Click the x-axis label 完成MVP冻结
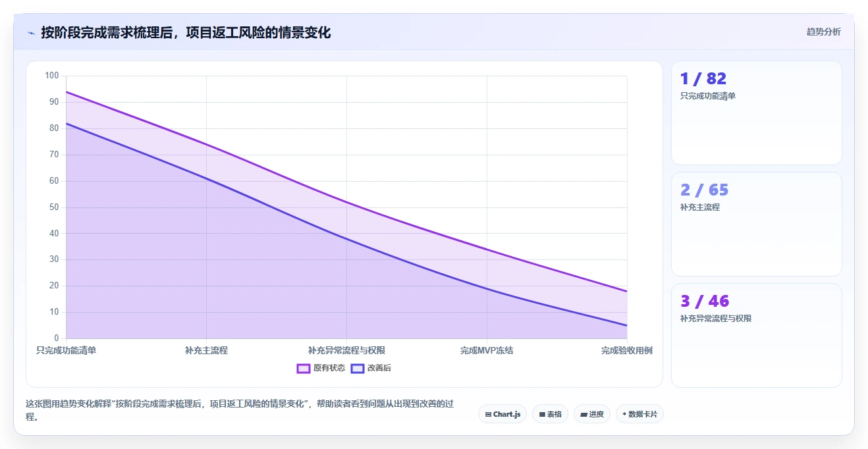This screenshot has height=449, width=868. tap(487, 350)
